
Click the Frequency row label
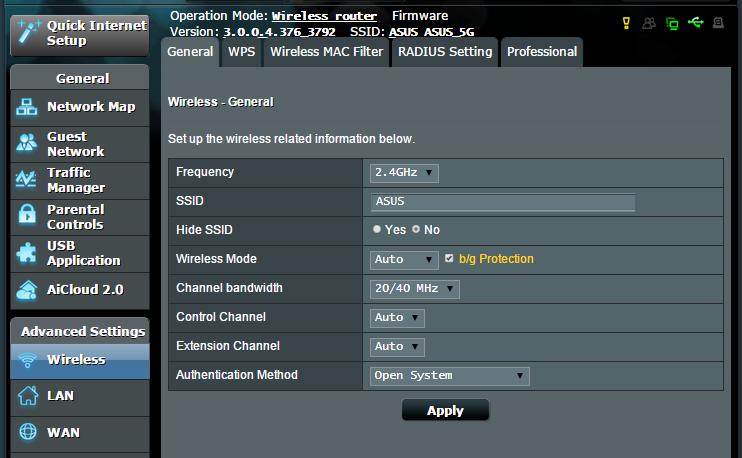coord(205,172)
